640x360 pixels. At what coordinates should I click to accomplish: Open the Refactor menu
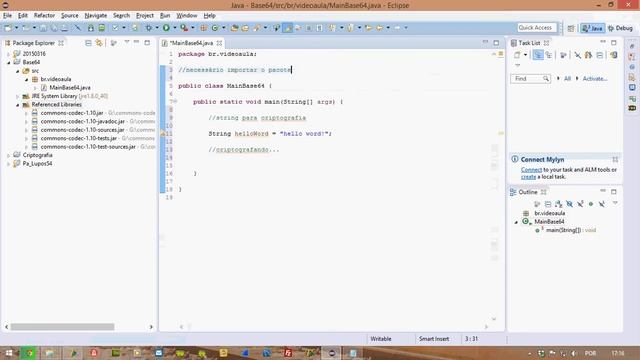pos(44,16)
